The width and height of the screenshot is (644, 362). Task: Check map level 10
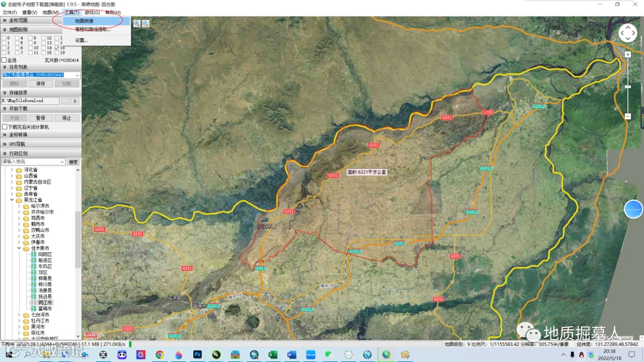click(30, 48)
